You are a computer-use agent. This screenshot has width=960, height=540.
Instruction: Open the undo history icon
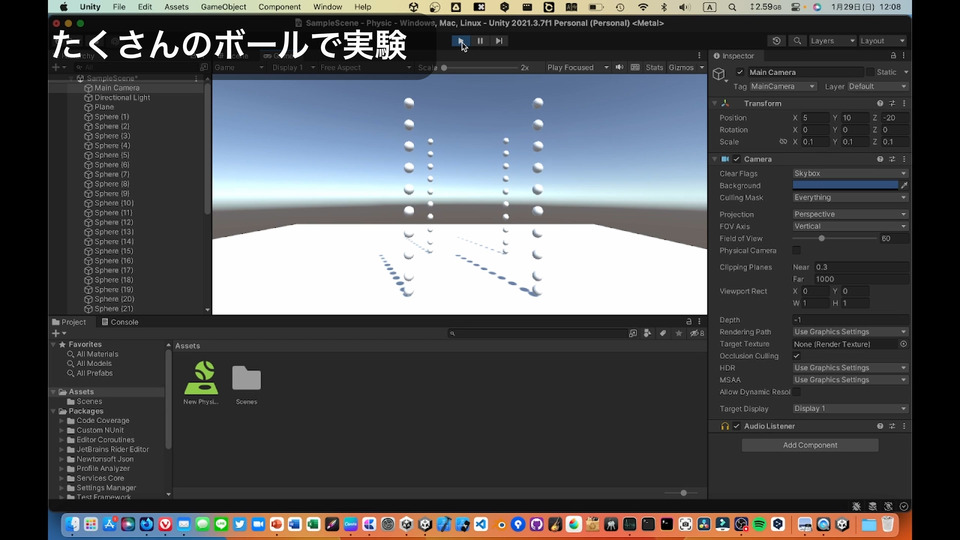click(x=776, y=41)
